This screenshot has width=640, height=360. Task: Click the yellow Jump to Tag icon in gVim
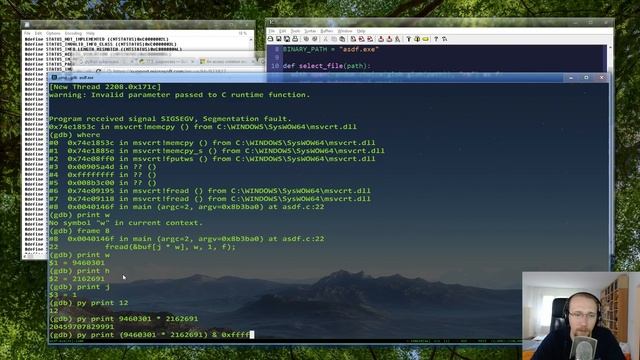[426, 39]
